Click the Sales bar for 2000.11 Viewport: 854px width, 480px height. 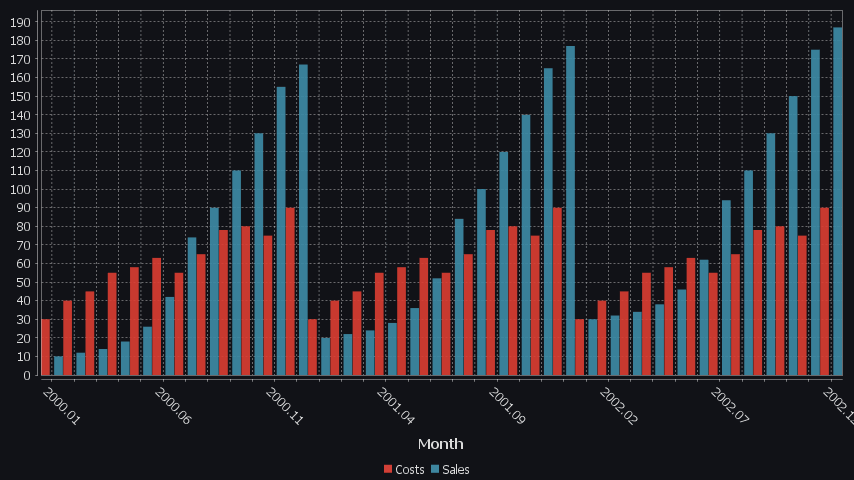click(x=281, y=230)
